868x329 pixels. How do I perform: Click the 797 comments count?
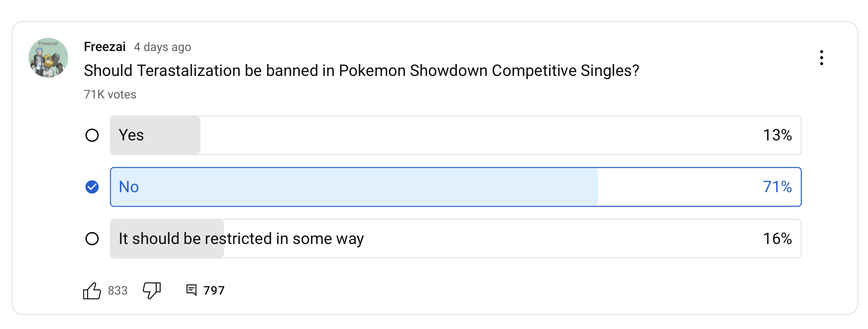coord(214,291)
